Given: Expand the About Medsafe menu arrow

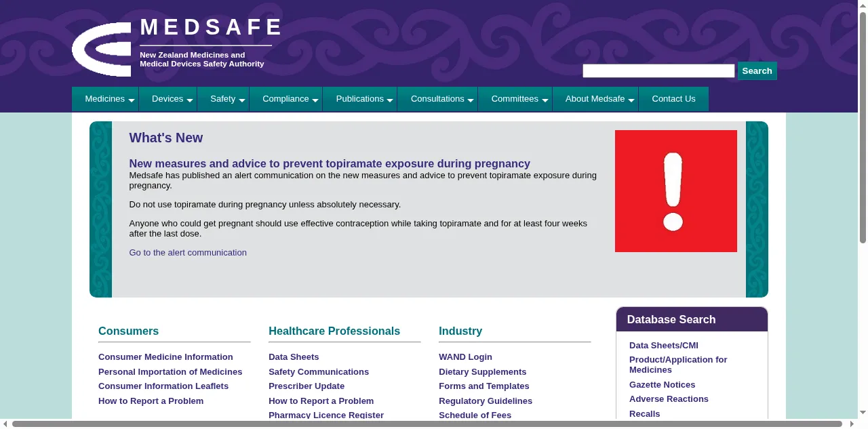Looking at the screenshot, I should coord(631,100).
